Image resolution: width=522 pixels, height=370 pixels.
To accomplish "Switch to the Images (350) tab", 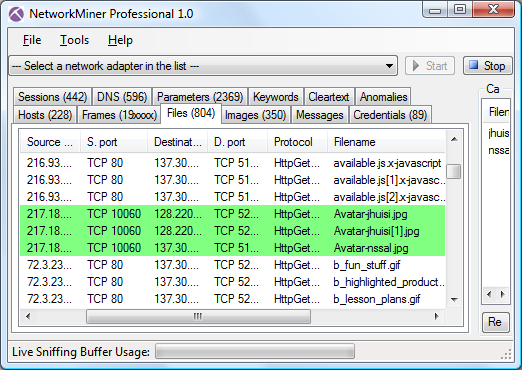I will 256,115.
